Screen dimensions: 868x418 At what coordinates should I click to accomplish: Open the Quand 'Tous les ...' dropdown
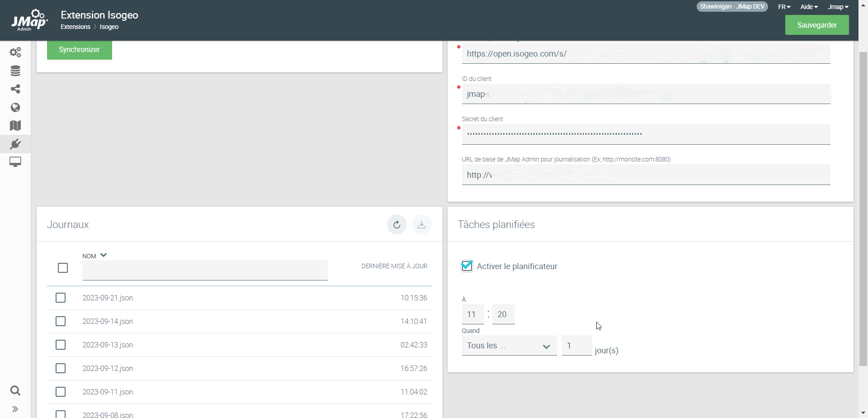click(509, 346)
